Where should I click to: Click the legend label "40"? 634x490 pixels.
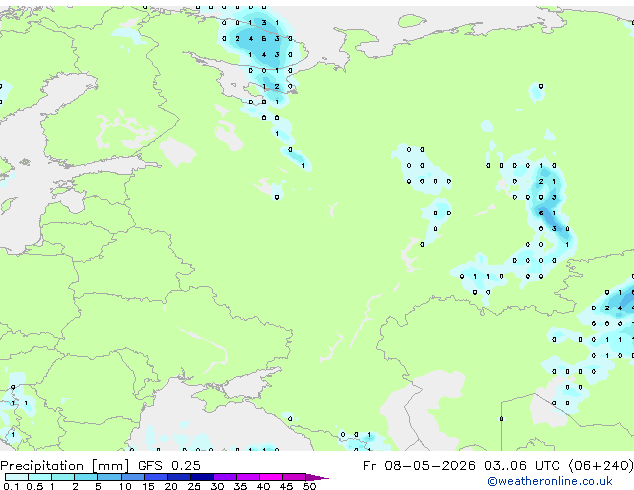coord(263,486)
